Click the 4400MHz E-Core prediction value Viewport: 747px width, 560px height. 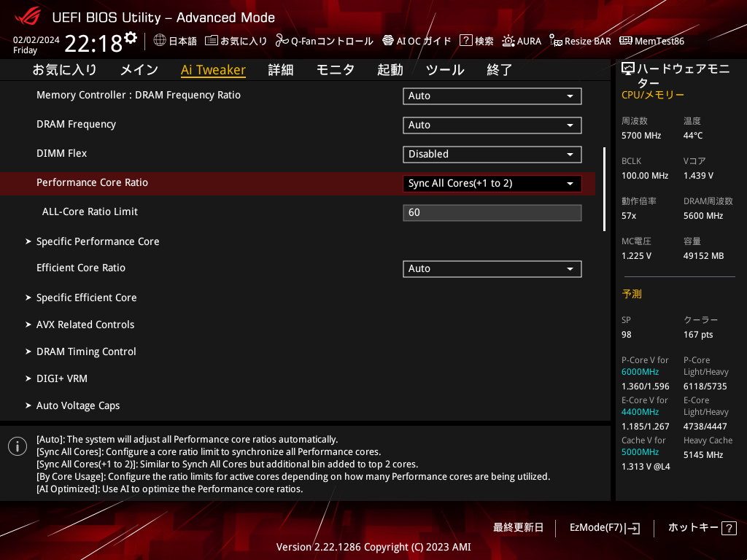click(x=640, y=412)
